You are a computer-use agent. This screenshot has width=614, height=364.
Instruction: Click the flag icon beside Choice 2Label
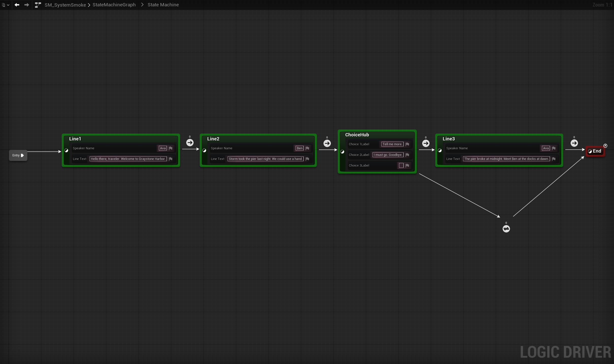[x=407, y=155]
